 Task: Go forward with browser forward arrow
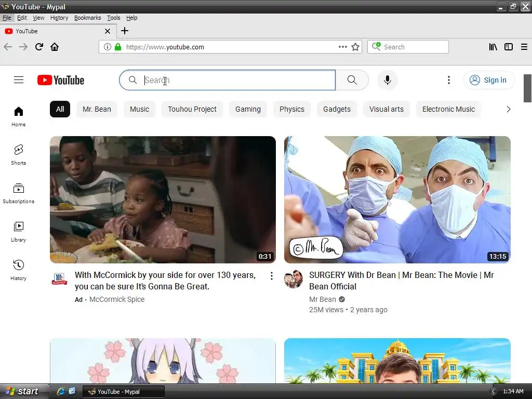[x=23, y=47]
